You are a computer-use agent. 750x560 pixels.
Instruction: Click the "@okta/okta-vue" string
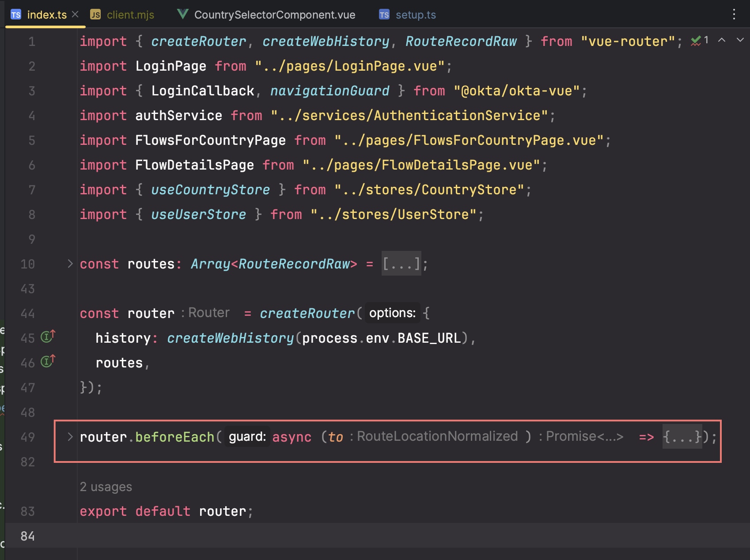pos(516,91)
